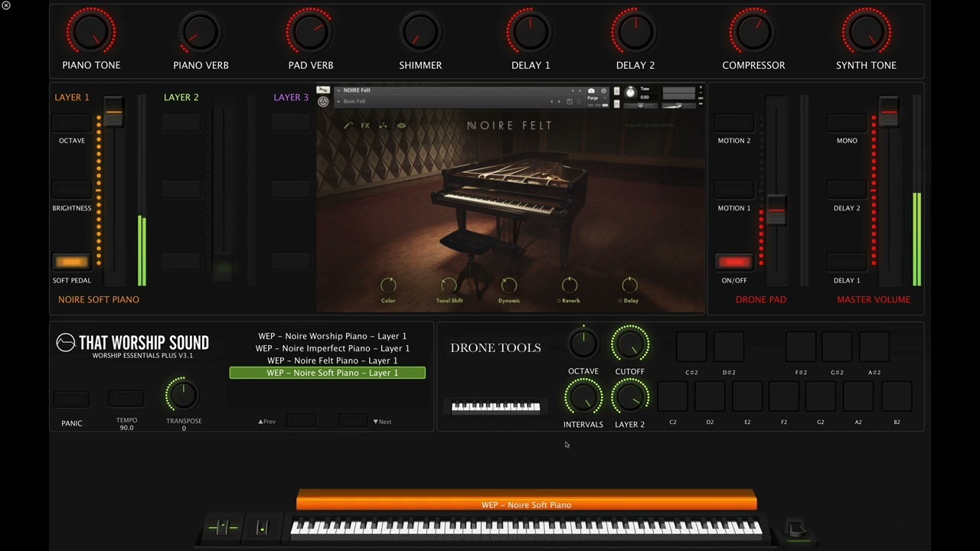Toggle Layer 1 Brightness button
This screenshot has height=551, width=980.
(x=71, y=190)
